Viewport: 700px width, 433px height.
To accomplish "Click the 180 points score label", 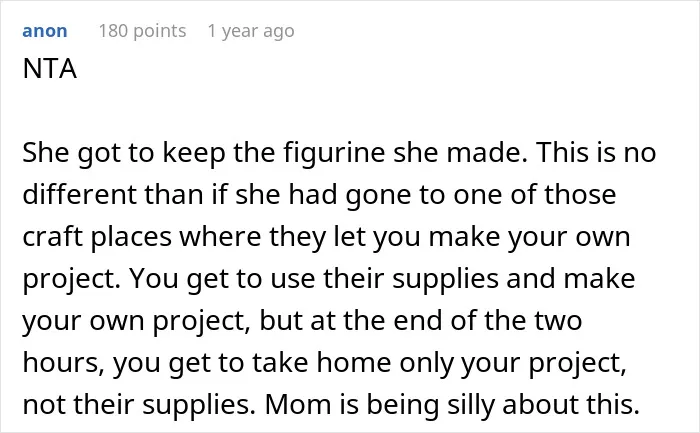I will [142, 31].
